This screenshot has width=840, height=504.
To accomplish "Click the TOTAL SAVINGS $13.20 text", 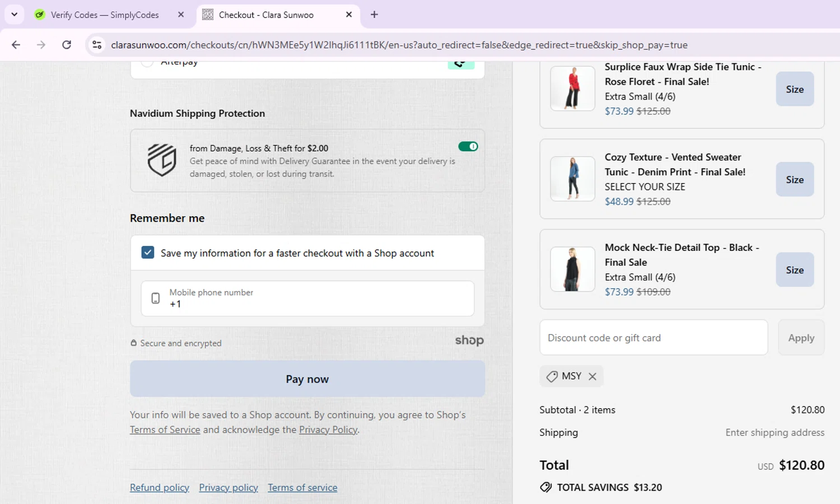I will (x=609, y=487).
